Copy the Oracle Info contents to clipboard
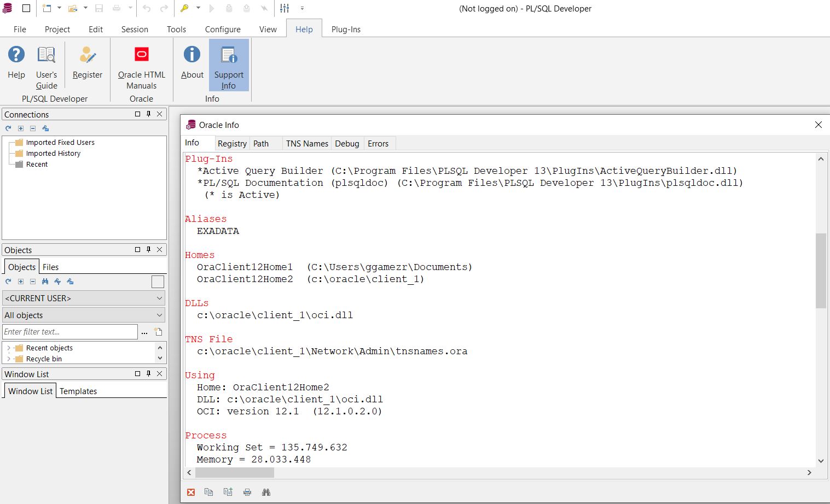 click(x=209, y=491)
